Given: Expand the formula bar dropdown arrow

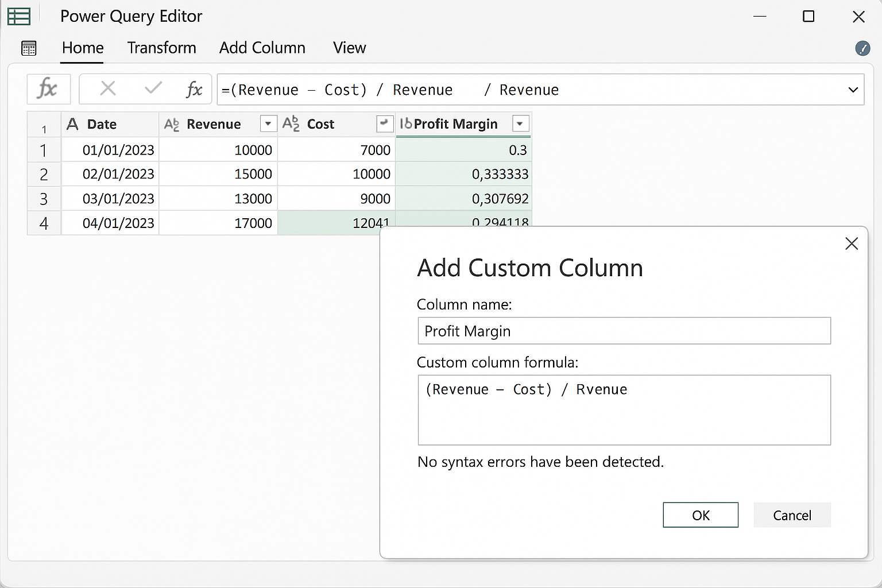Looking at the screenshot, I should point(853,90).
